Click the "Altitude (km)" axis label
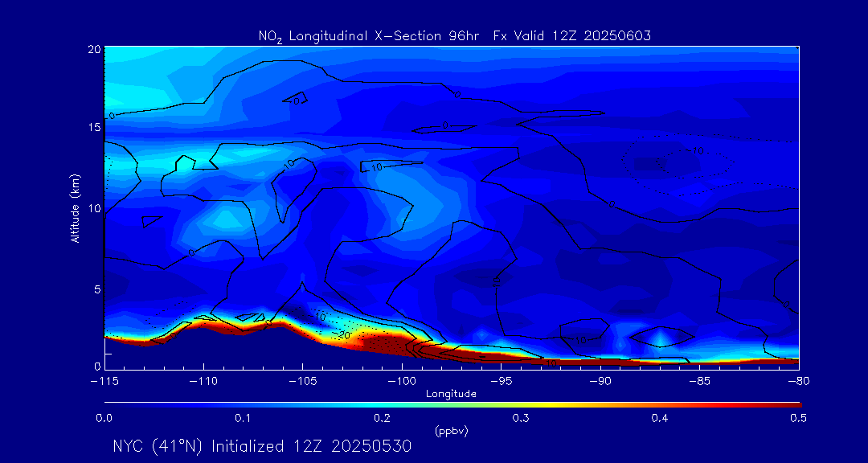The image size is (868, 463). coord(76,207)
